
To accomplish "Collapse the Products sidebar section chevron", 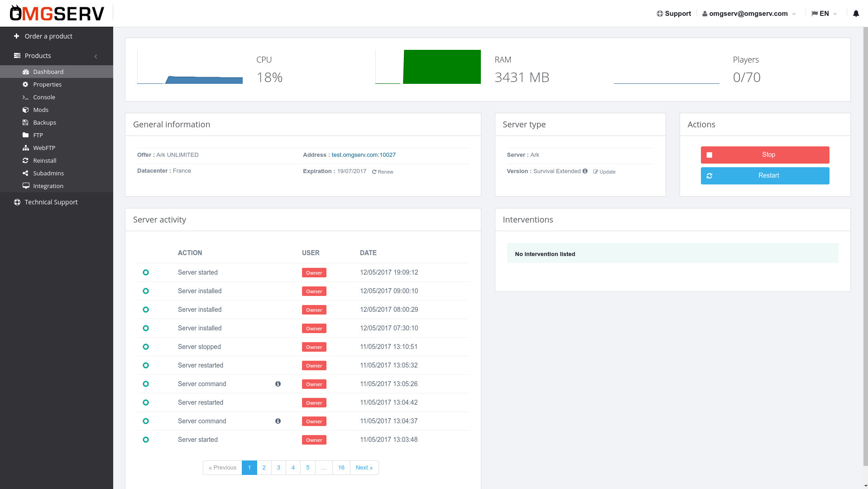I will [96, 56].
